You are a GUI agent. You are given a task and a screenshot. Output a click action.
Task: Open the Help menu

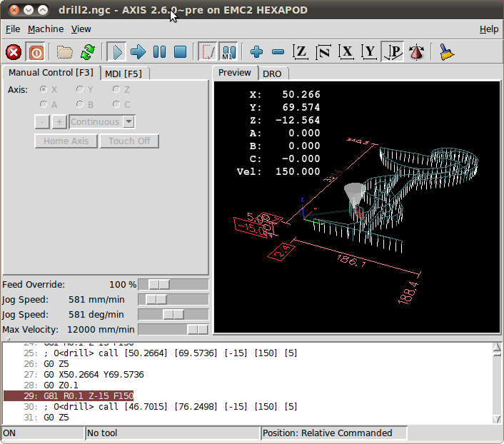point(489,29)
